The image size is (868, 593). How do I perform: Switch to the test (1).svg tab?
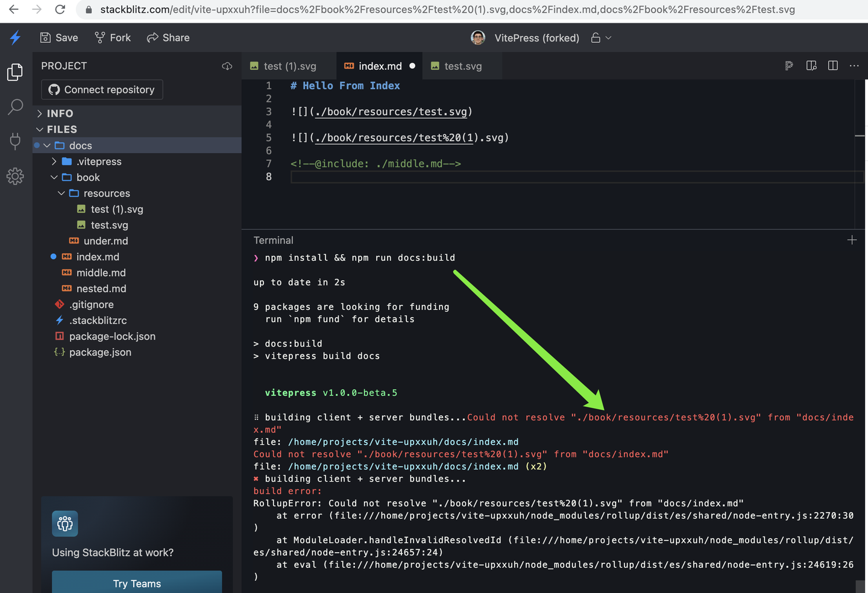coord(291,66)
